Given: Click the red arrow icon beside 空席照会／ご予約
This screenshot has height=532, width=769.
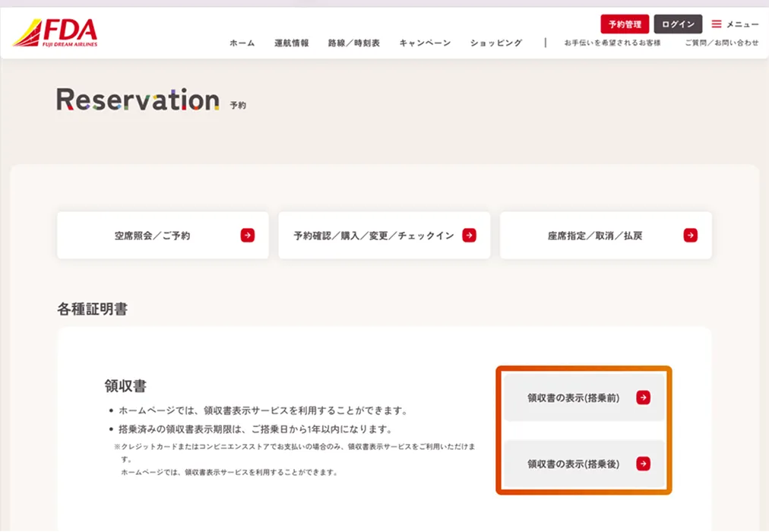Looking at the screenshot, I should click(x=248, y=236).
